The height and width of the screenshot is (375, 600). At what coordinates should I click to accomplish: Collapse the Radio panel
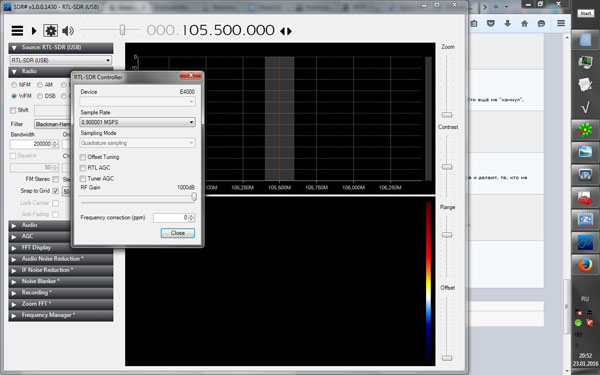pyautogui.click(x=40, y=72)
